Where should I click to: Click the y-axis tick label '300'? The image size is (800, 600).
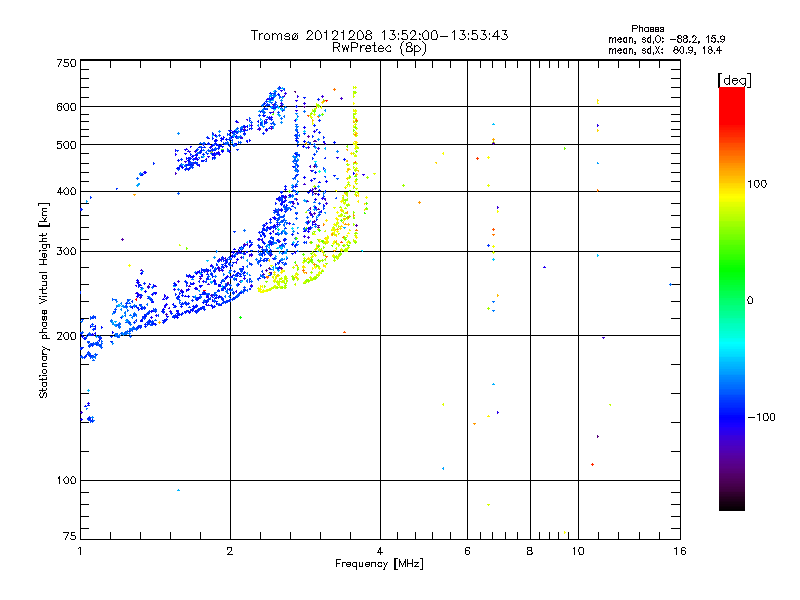click(66, 251)
